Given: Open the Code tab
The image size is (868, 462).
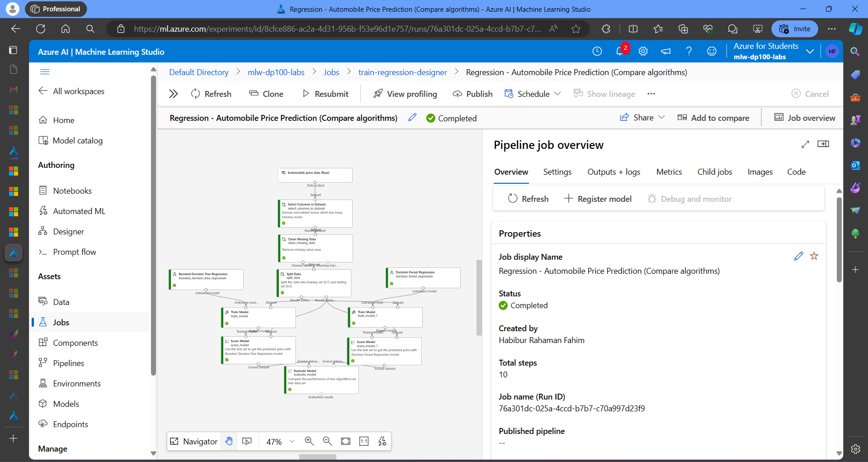Looking at the screenshot, I should point(797,172).
